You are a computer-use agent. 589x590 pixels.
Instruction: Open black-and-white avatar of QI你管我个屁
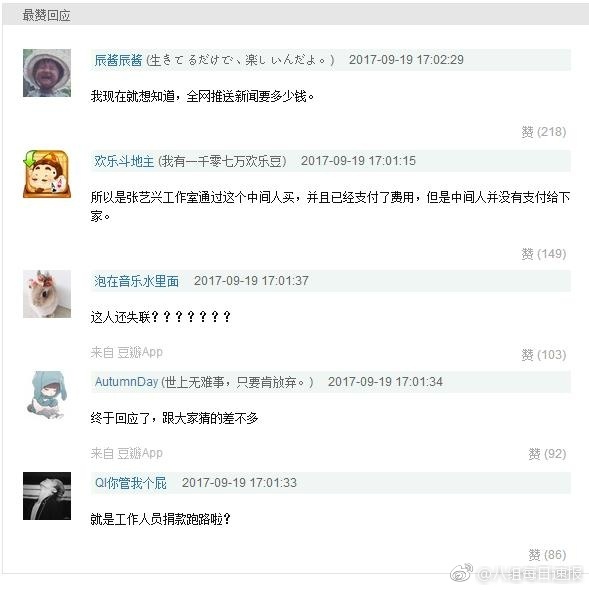tap(47, 496)
